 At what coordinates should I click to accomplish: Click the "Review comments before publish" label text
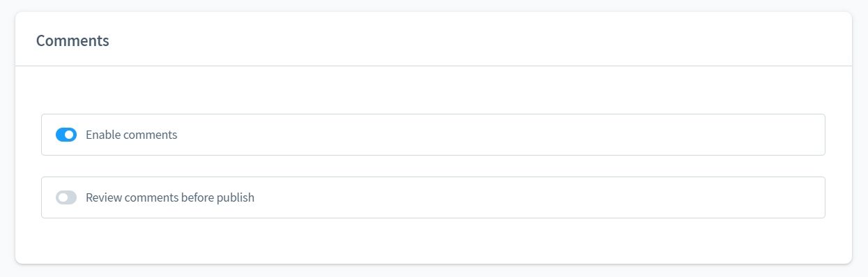pyautogui.click(x=170, y=197)
